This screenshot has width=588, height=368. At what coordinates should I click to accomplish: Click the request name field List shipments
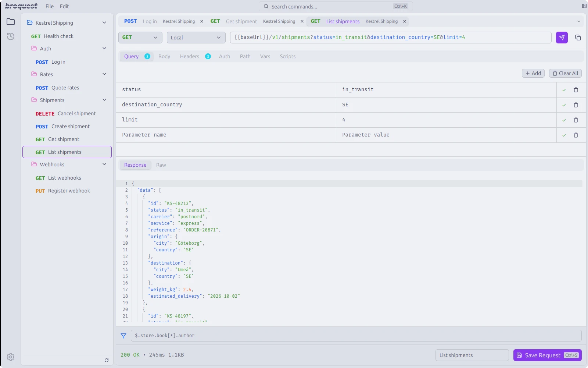pyautogui.click(x=472, y=355)
